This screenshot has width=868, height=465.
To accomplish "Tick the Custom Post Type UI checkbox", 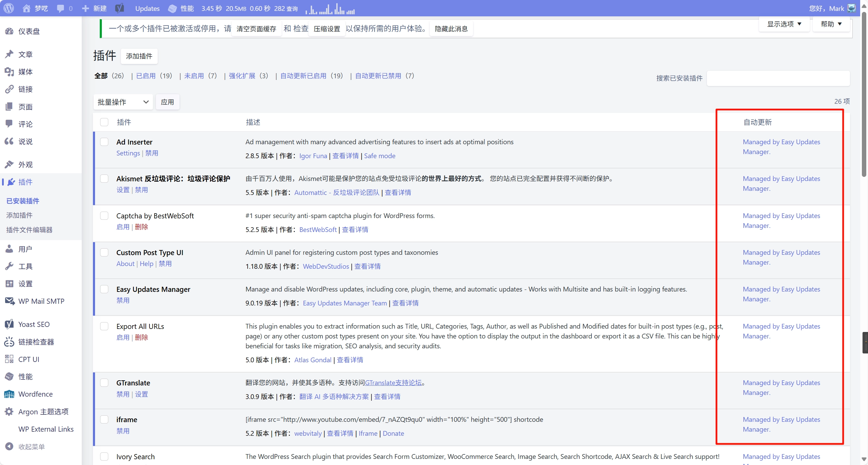I will point(104,252).
